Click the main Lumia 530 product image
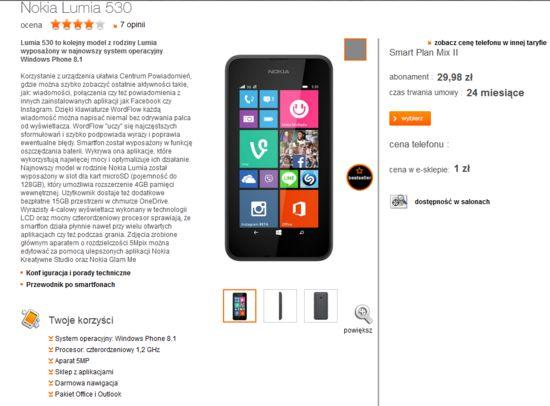 click(x=279, y=158)
